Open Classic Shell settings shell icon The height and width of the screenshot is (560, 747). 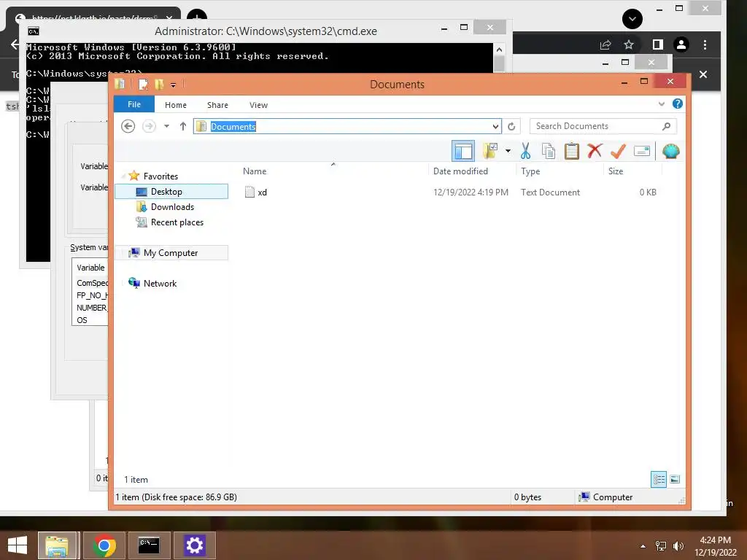pos(671,152)
